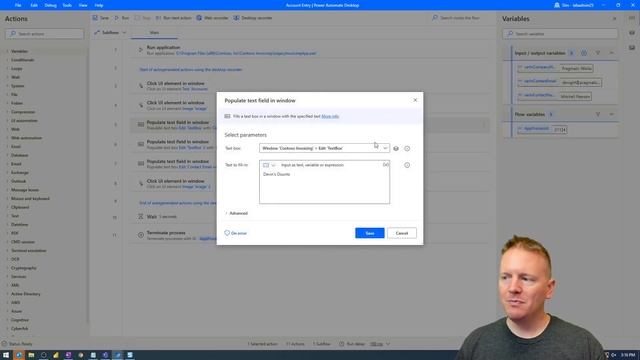The width and height of the screenshot is (640, 360).
Task: Open the Debug menu
Action: tap(50, 5)
